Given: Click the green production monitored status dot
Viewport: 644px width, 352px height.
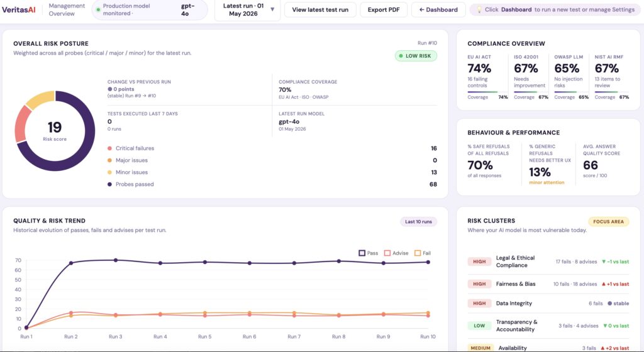Looking at the screenshot, I should tap(98, 9).
